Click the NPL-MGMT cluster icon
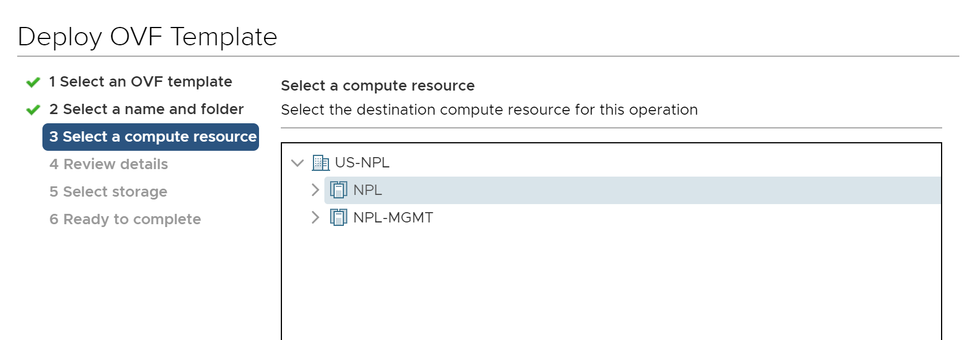 pos(339,217)
